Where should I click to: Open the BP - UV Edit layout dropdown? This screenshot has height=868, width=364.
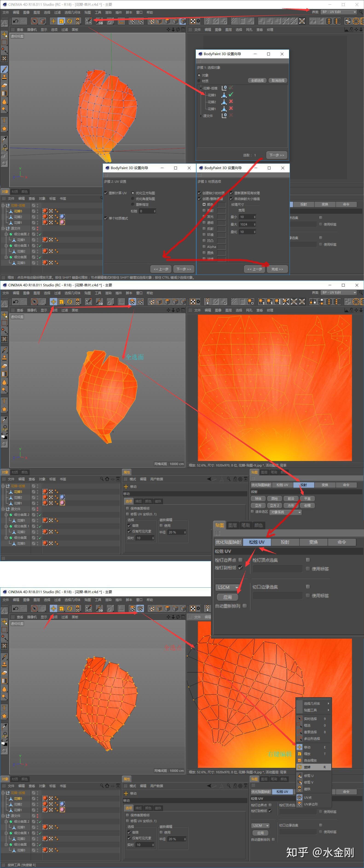click(x=338, y=12)
